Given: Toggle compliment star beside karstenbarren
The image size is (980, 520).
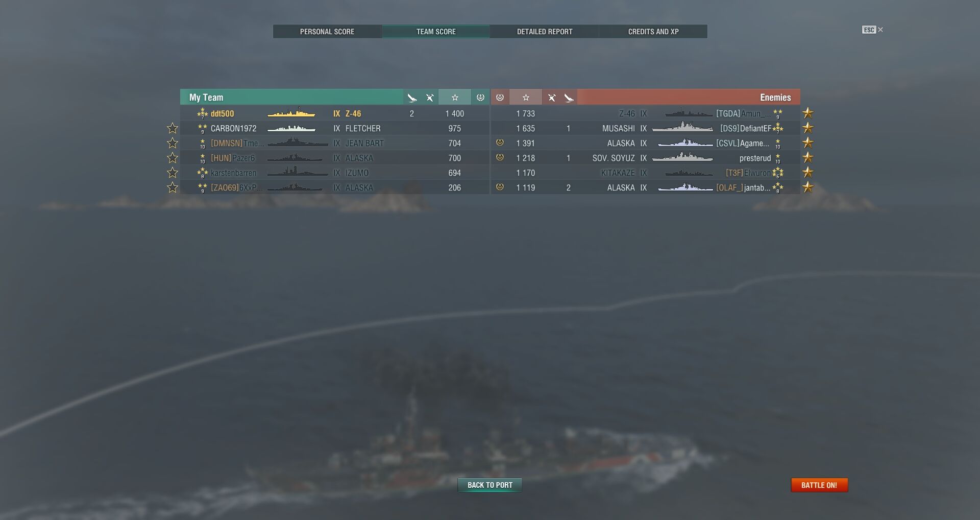Looking at the screenshot, I should (173, 173).
